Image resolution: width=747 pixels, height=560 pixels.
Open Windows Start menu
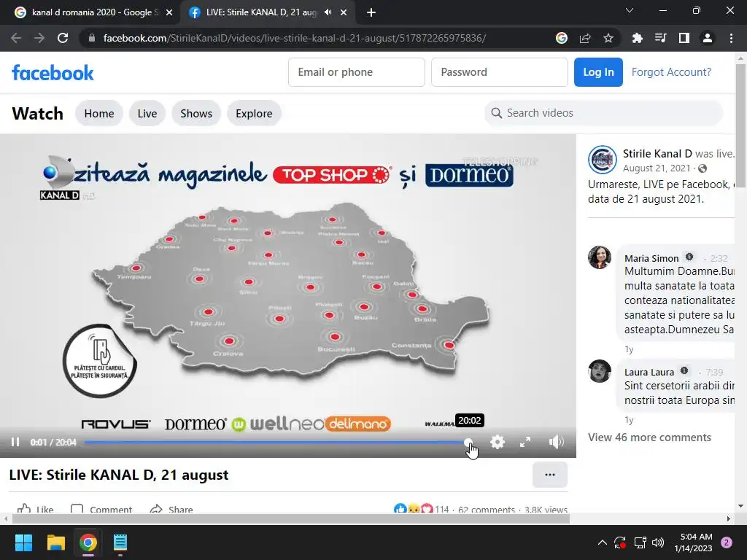click(23, 542)
